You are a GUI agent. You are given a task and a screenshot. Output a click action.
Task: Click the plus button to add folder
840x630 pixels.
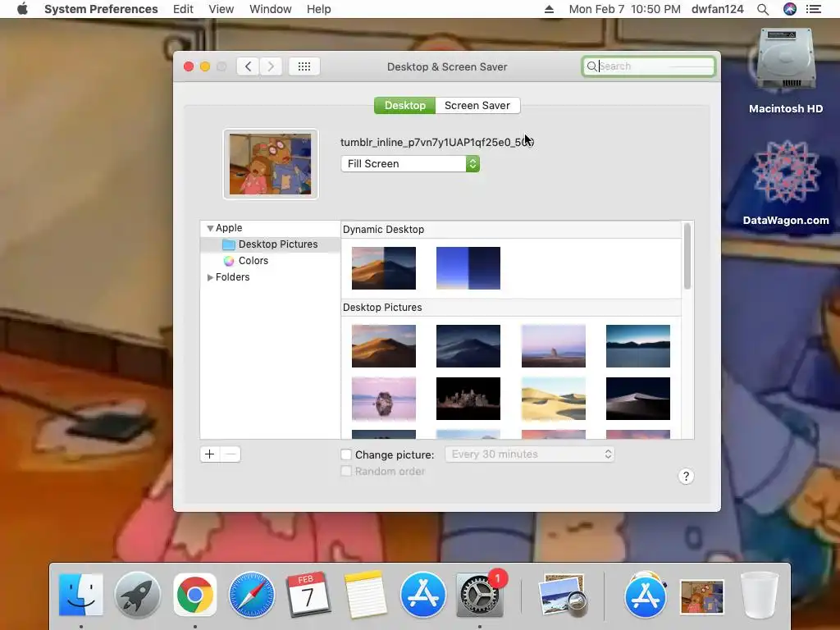[210, 454]
